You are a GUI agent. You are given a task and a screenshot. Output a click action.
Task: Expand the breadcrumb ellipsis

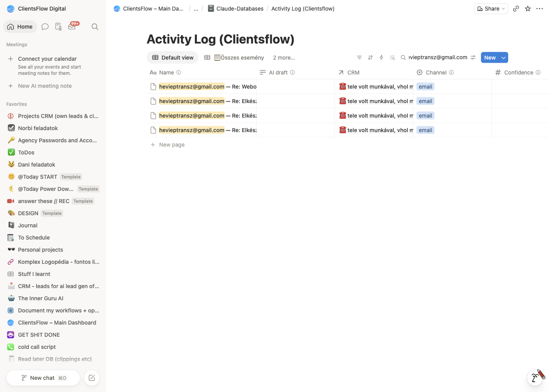196,9
